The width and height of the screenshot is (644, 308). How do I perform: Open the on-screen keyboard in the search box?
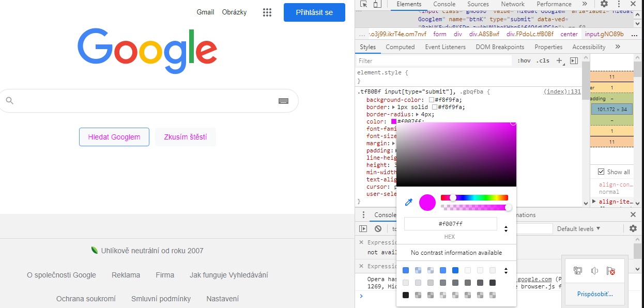tap(283, 101)
